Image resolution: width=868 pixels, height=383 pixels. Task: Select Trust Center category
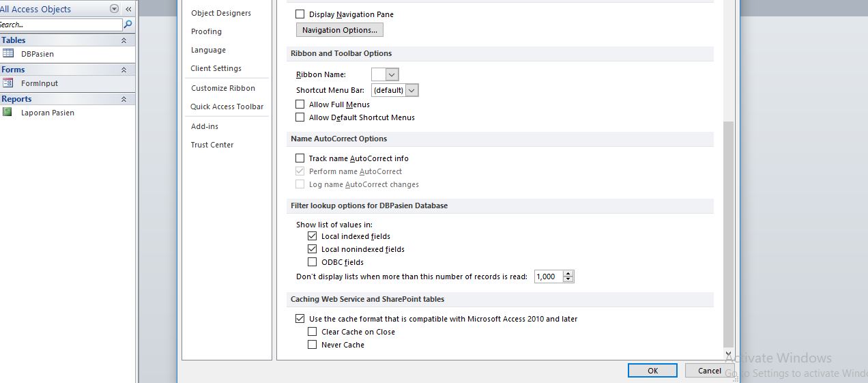pyautogui.click(x=212, y=145)
